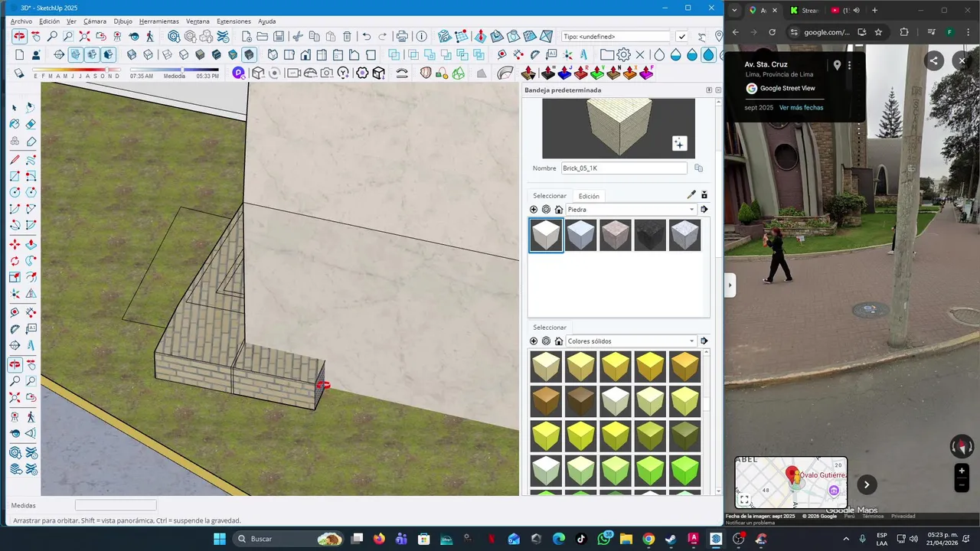Select the Paint Bucket tool in left toolbar
This screenshot has width=980, height=551.
pyautogui.click(x=15, y=124)
